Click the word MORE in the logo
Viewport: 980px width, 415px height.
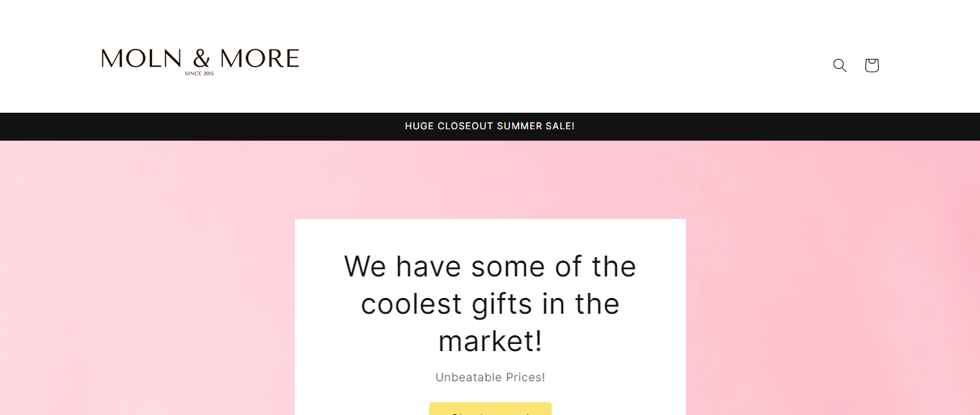259,59
